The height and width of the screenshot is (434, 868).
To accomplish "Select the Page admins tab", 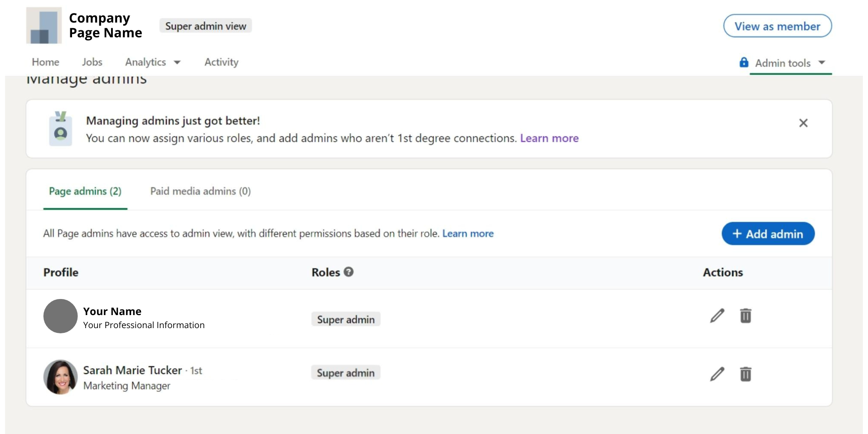I will (x=85, y=191).
